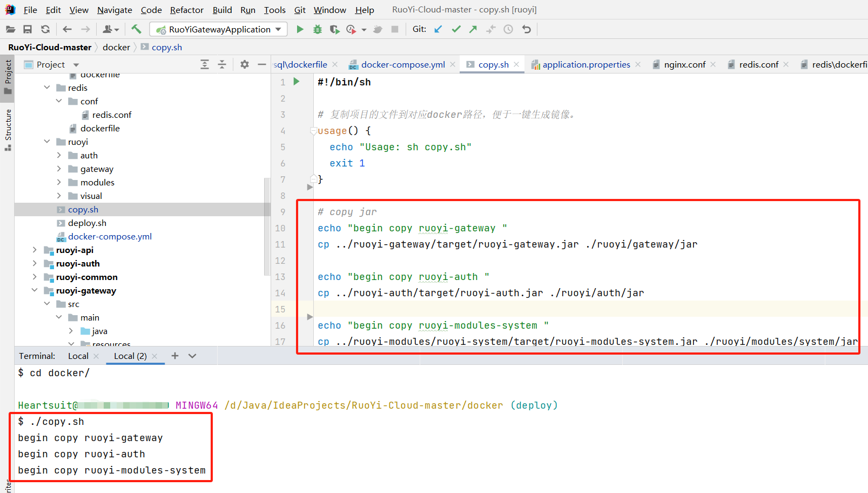Open Git Show History clock icon
Viewport: 868px width, 493px height.
pos(508,29)
